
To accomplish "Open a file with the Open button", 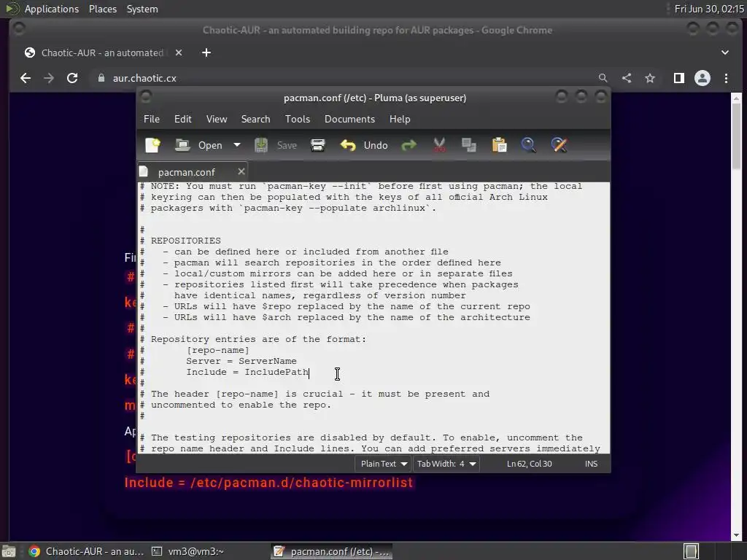I will [x=198, y=145].
